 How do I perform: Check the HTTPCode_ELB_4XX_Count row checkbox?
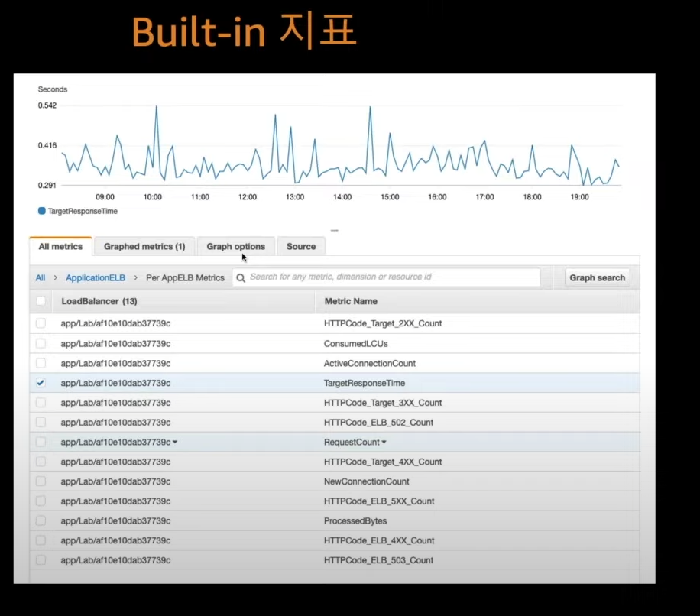click(x=41, y=540)
